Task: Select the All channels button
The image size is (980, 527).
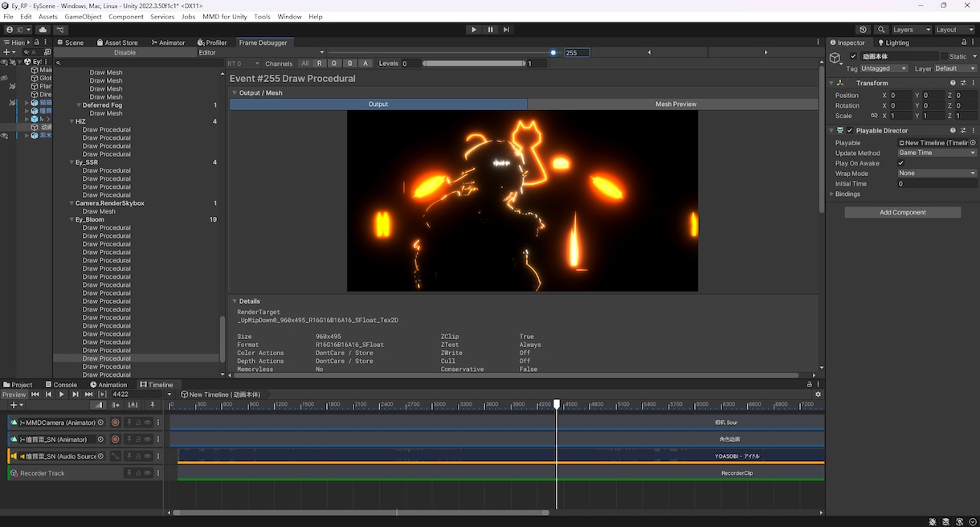Action: point(304,63)
